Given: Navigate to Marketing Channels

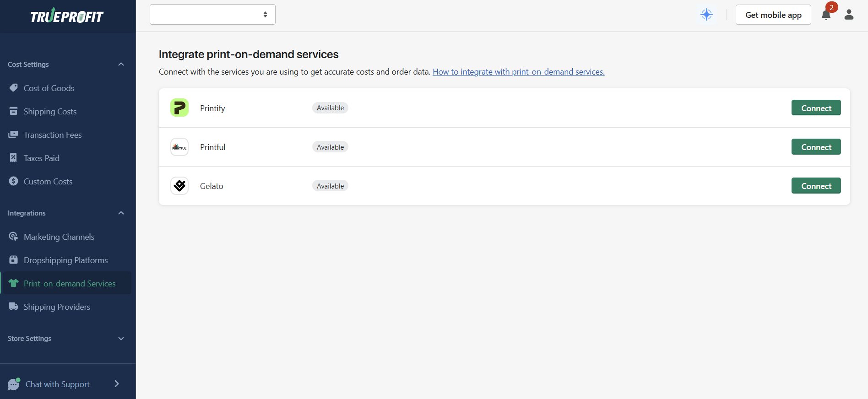Looking at the screenshot, I should [59, 237].
